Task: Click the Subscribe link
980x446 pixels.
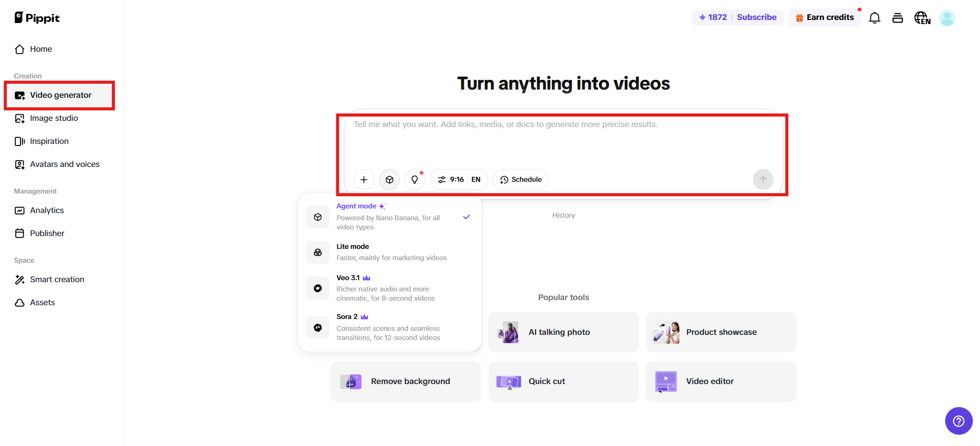Action: (x=757, y=17)
